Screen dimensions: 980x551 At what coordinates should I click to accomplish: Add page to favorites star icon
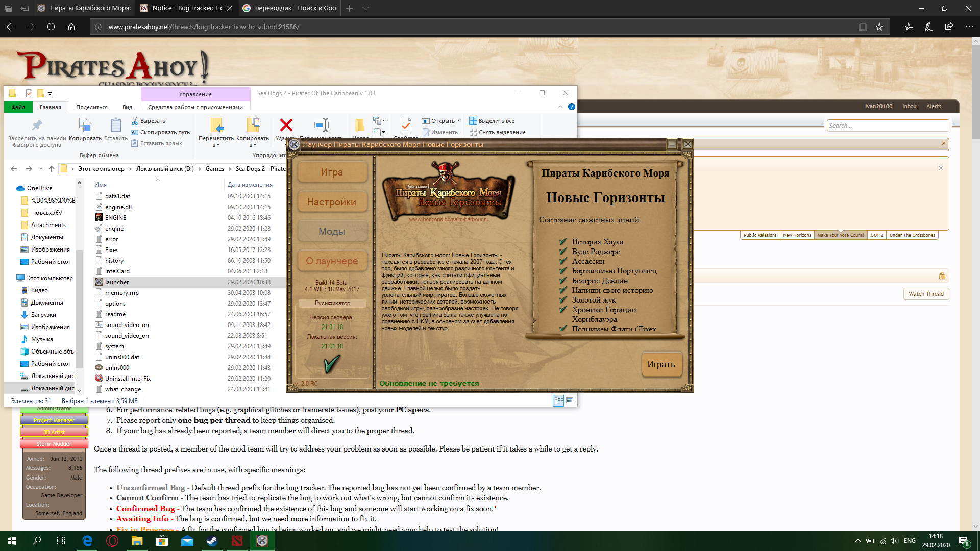pos(879,27)
